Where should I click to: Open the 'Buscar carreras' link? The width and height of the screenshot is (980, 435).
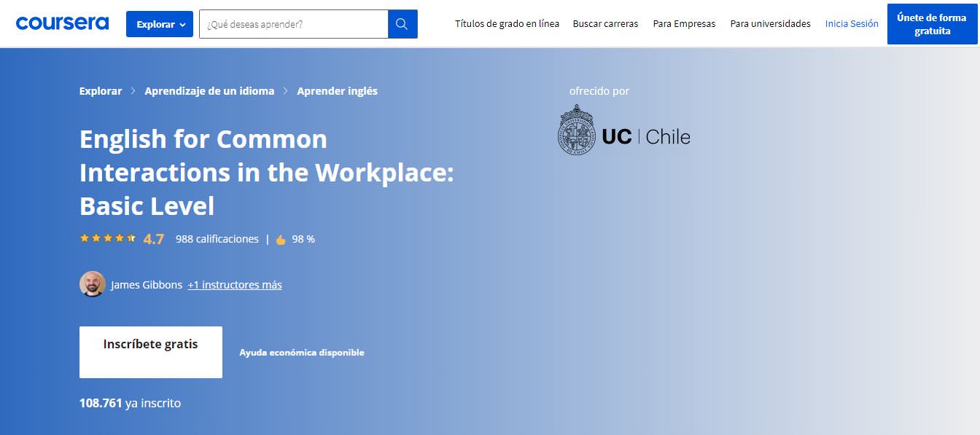point(605,24)
